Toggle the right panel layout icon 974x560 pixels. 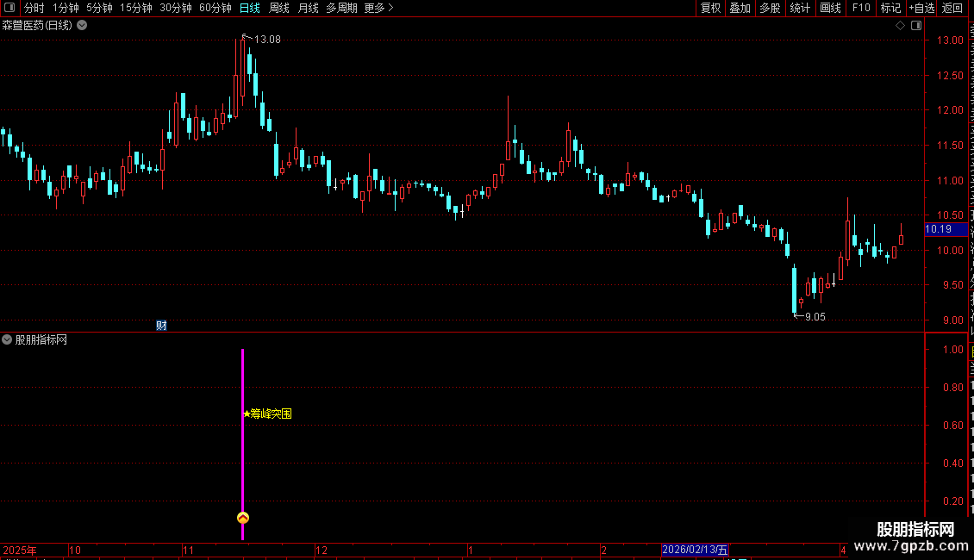916,26
